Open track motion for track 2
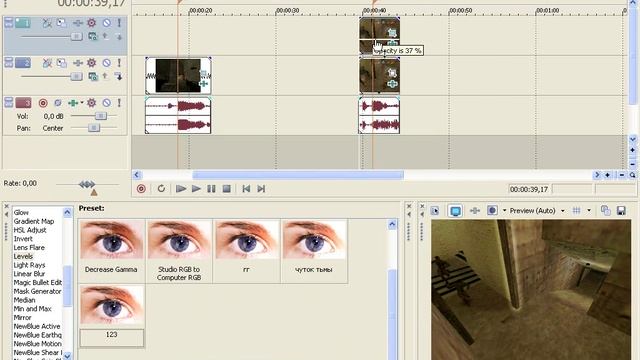Image resolution: width=640 pixels, height=360 pixels. 62,63
